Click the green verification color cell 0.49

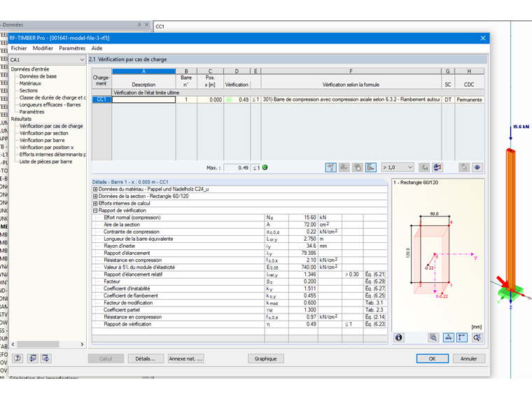tap(237, 99)
